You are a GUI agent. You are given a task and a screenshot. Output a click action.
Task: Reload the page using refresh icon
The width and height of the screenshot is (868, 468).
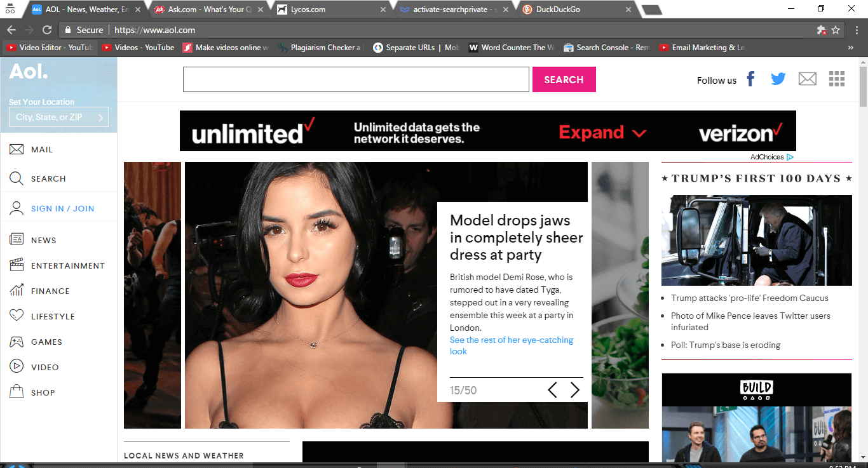pyautogui.click(x=47, y=30)
